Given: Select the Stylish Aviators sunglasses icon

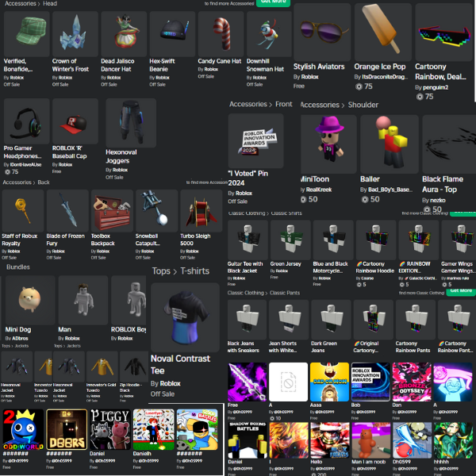Looking at the screenshot, I should pyautogui.click(x=322, y=32).
